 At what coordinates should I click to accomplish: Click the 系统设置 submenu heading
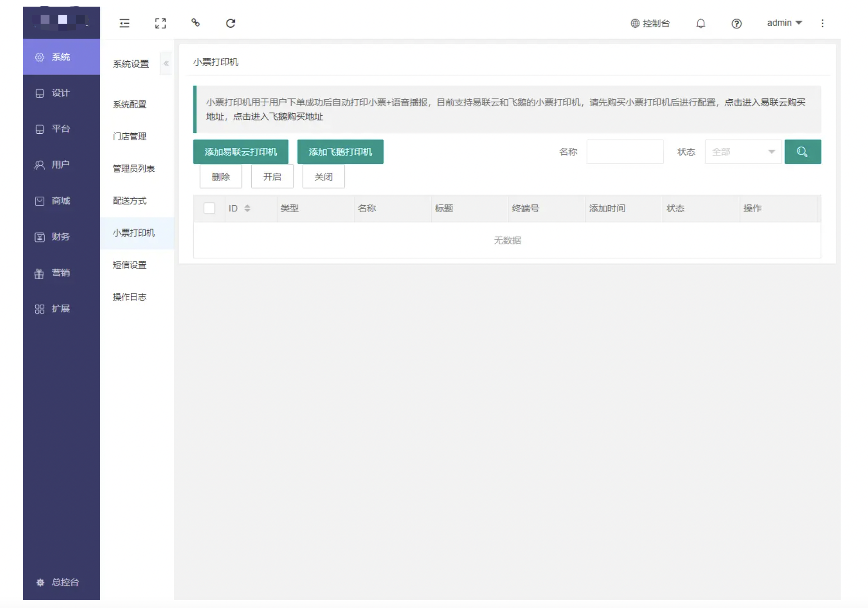tap(131, 64)
